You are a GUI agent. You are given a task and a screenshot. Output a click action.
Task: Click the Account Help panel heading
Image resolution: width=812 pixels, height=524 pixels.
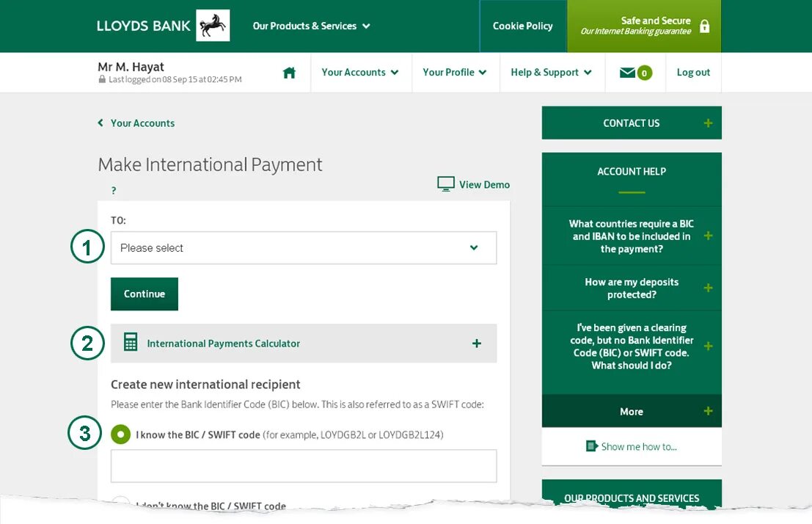tap(632, 172)
